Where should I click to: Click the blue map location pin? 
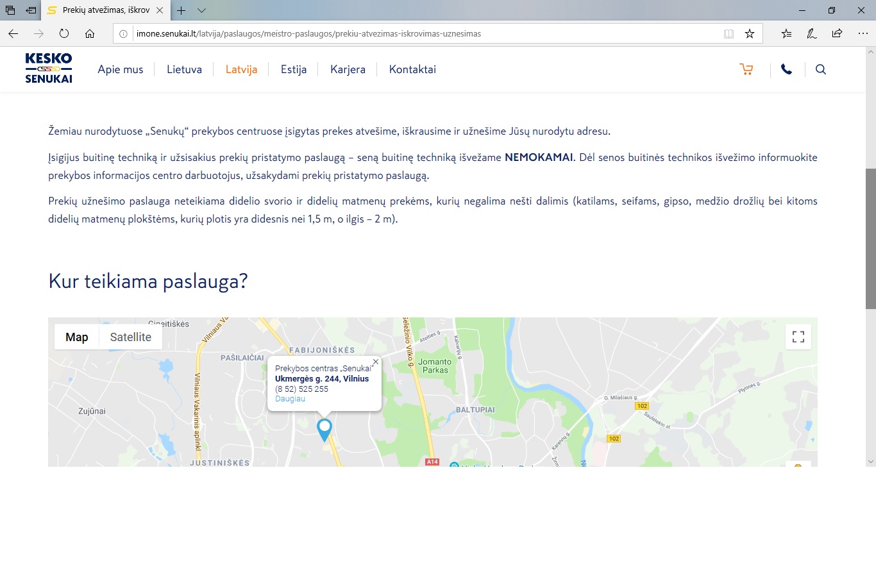tap(324, 428)
